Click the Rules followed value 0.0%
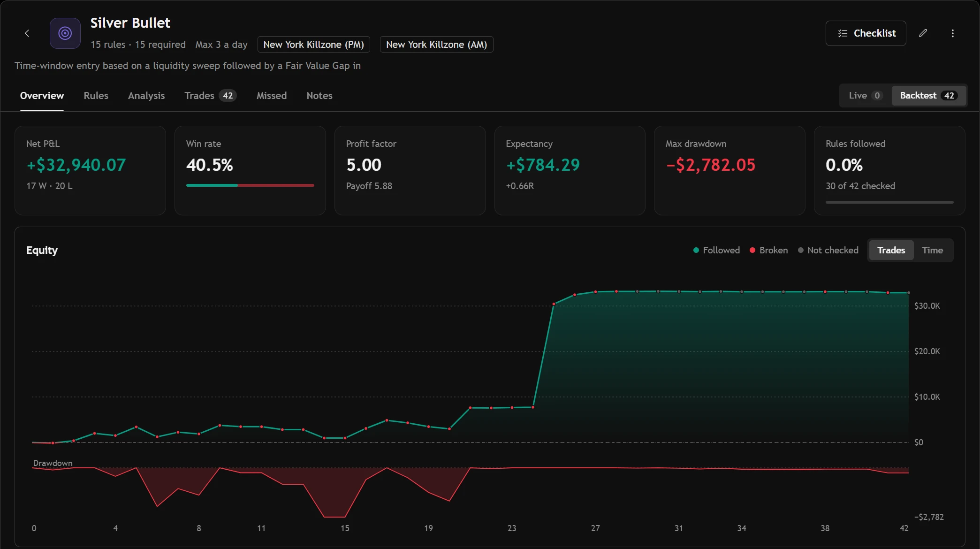Screen dimensions: 980x549 (x=844, y=165)
